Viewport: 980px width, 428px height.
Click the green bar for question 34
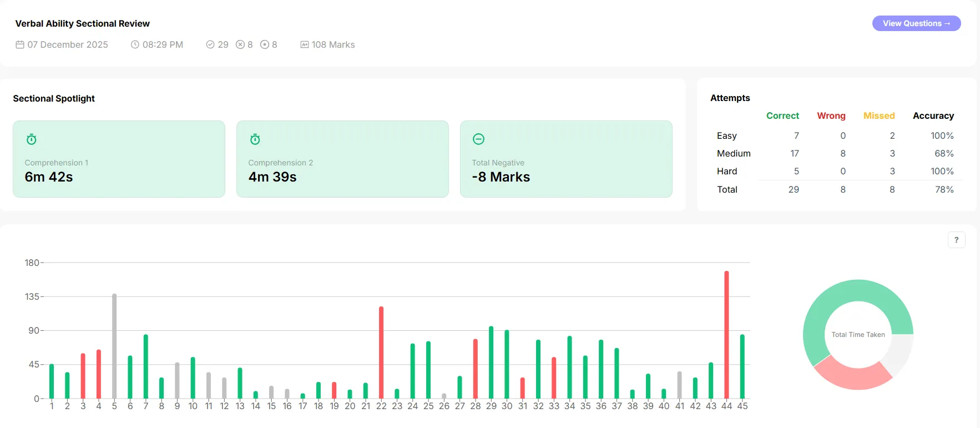(569, 367)
